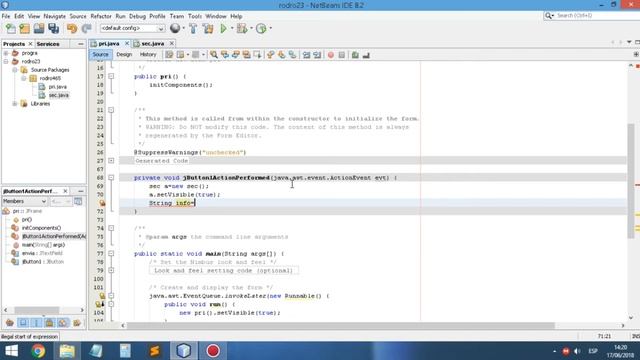
Task: Toggle Show Non-Public Members in Navigator
Action: tap(49, 323)
